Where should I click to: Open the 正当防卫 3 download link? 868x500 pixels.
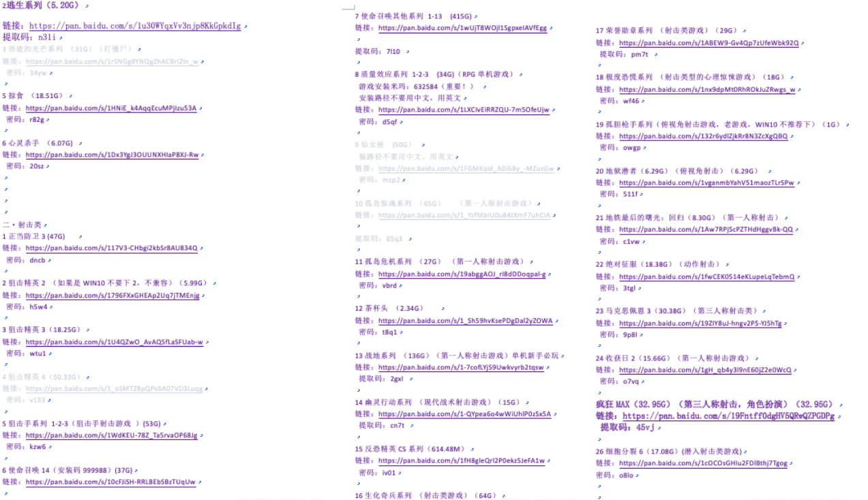112,248
